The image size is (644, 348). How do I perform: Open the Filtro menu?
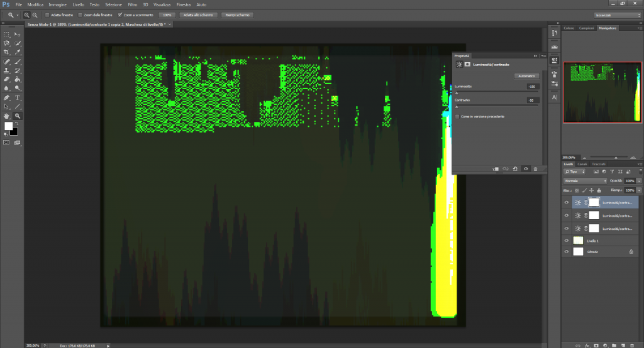[133, 4]
